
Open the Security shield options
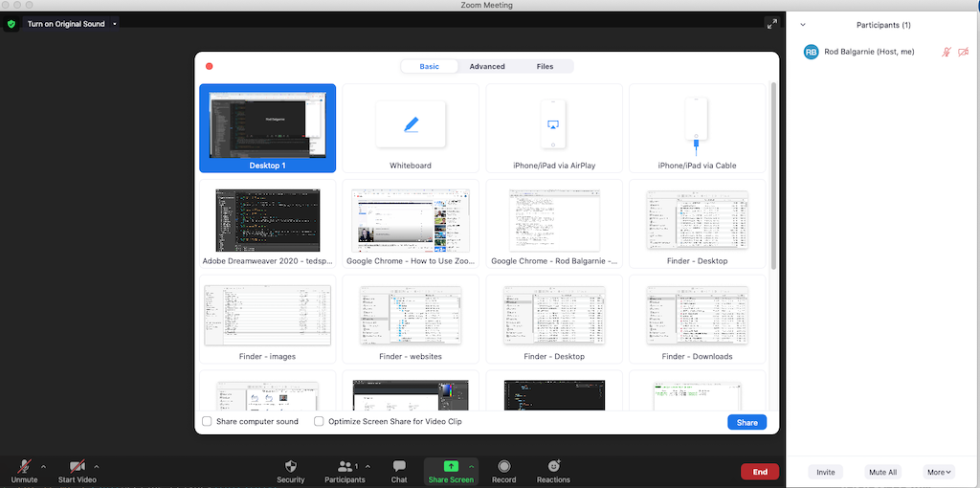pos(291,466)
